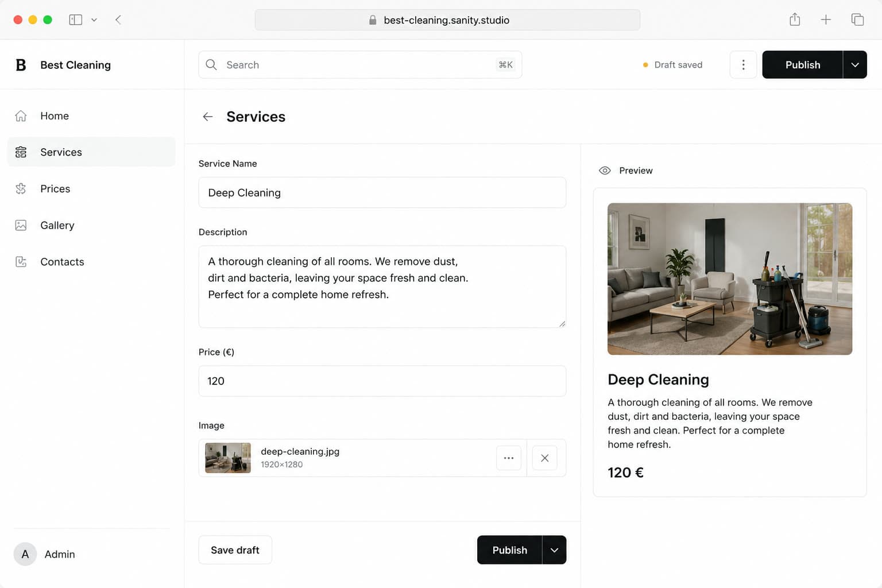
Task: Select the Prices sidebar icon
Action: pos(21,188)
